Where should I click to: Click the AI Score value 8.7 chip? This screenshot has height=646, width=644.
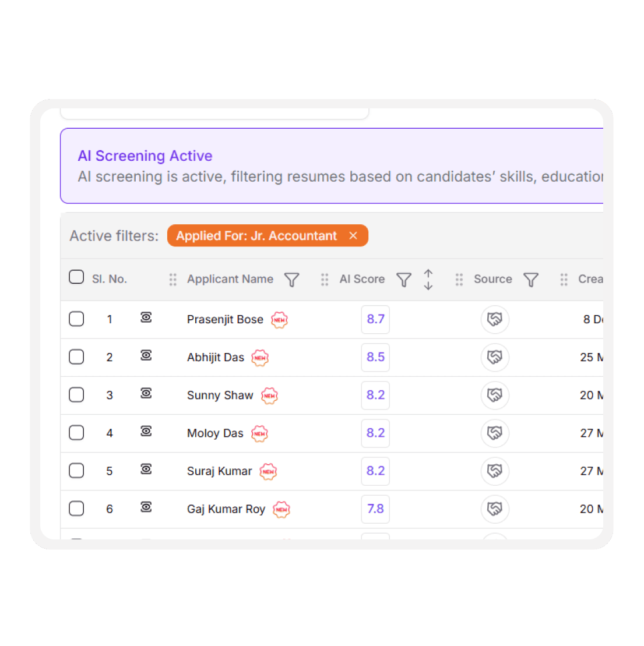coord(375,319)
